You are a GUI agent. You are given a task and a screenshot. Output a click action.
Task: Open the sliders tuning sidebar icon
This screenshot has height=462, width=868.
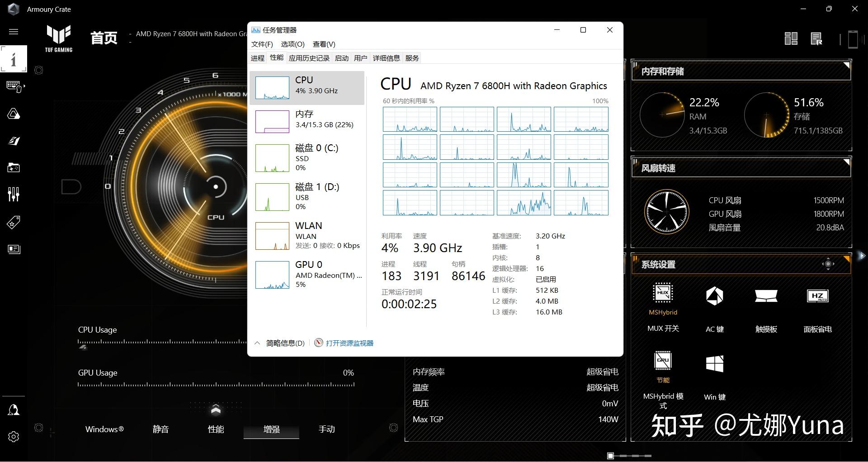pyautogui.click(x=14, y=195)
